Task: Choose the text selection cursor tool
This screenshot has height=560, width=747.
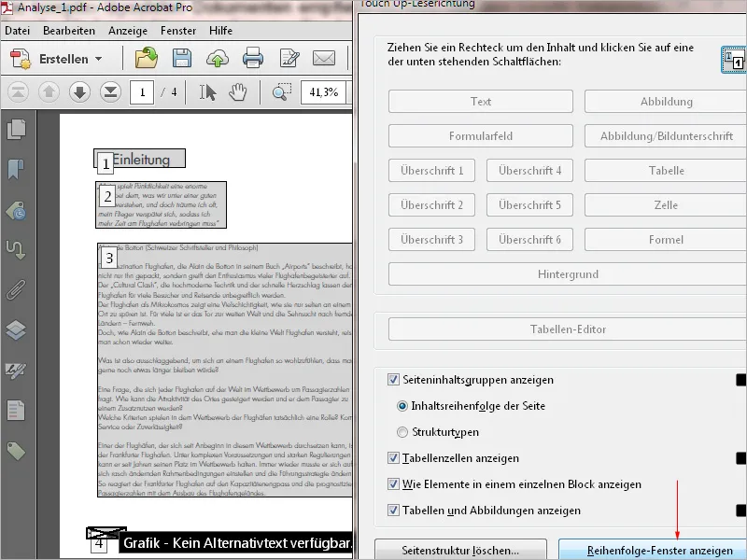Action: (x=207, y=91)
